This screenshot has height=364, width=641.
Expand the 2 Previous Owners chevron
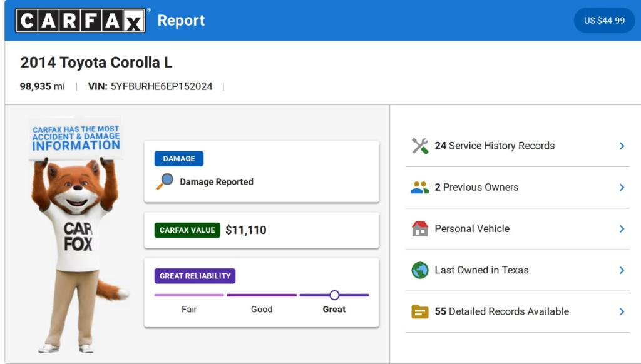point(622,188)
